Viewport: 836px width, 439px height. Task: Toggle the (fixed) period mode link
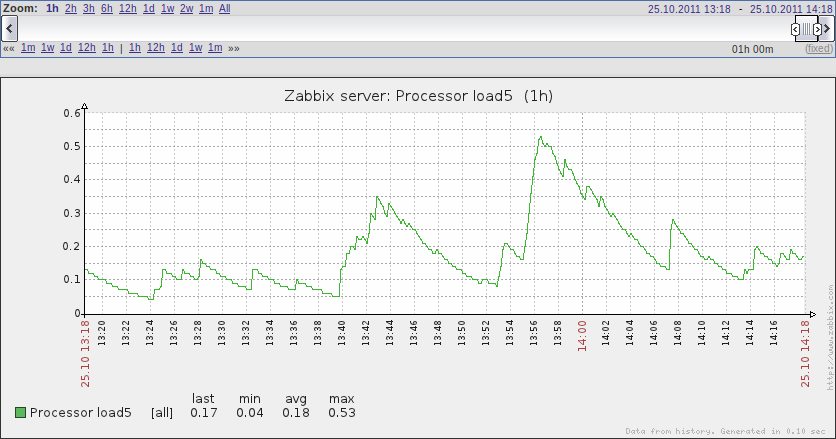(x=818, y=49)
